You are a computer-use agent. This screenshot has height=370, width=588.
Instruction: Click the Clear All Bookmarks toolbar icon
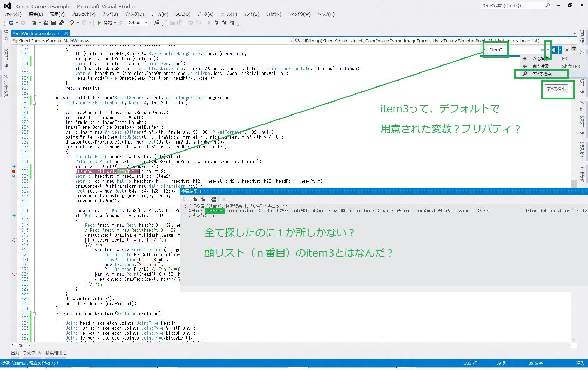coord(232,23)
